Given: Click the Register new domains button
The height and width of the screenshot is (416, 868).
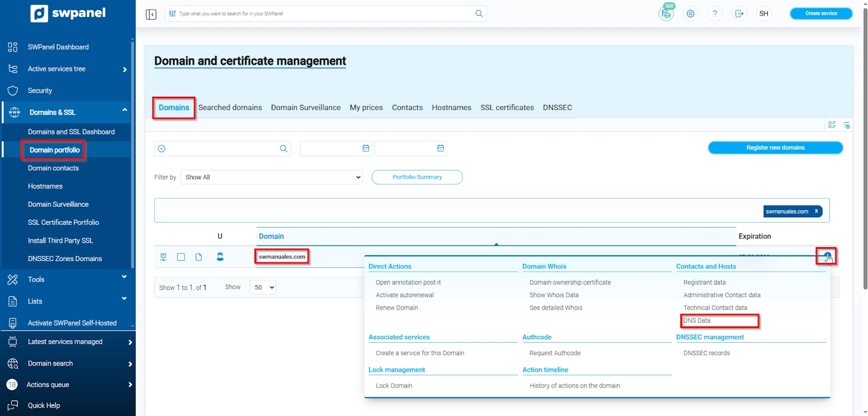Looking at the screenshot, I should (775, 148).
